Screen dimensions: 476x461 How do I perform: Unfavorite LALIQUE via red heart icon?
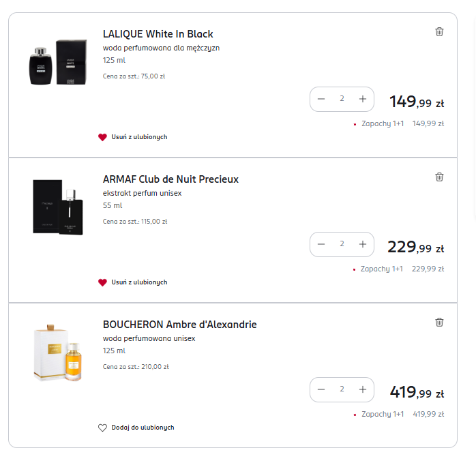point(103,137)
